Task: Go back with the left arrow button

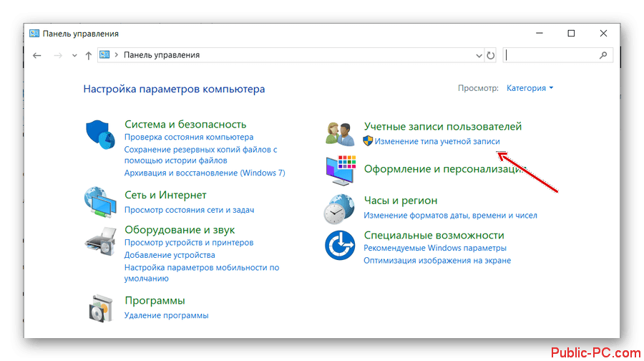Action: (x=37, y=55)
